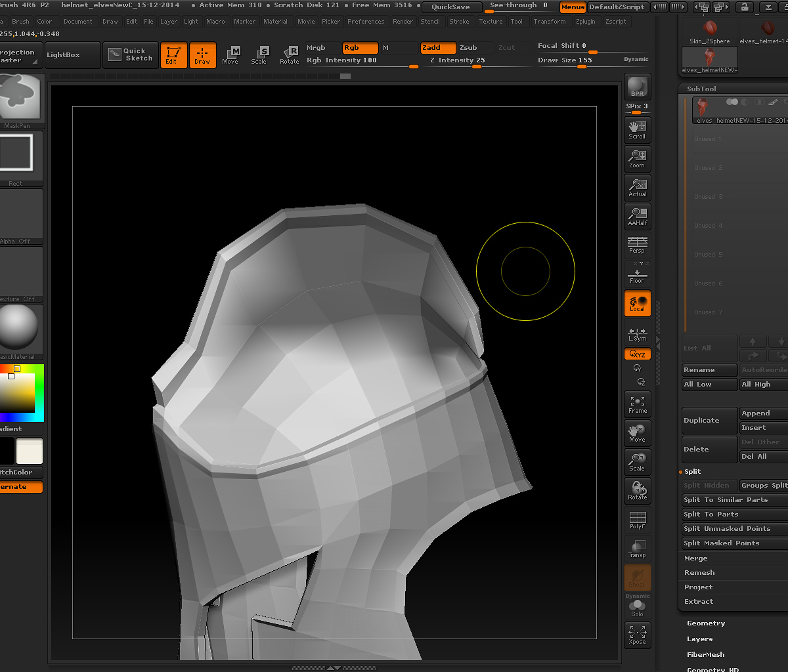Viewport: 788px width, 672px height.
Task: Click the BPR render icon
Action: tap(637, 87)
